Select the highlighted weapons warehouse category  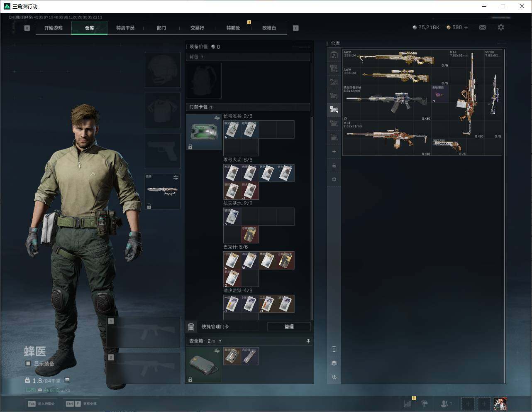click(334, 109)
